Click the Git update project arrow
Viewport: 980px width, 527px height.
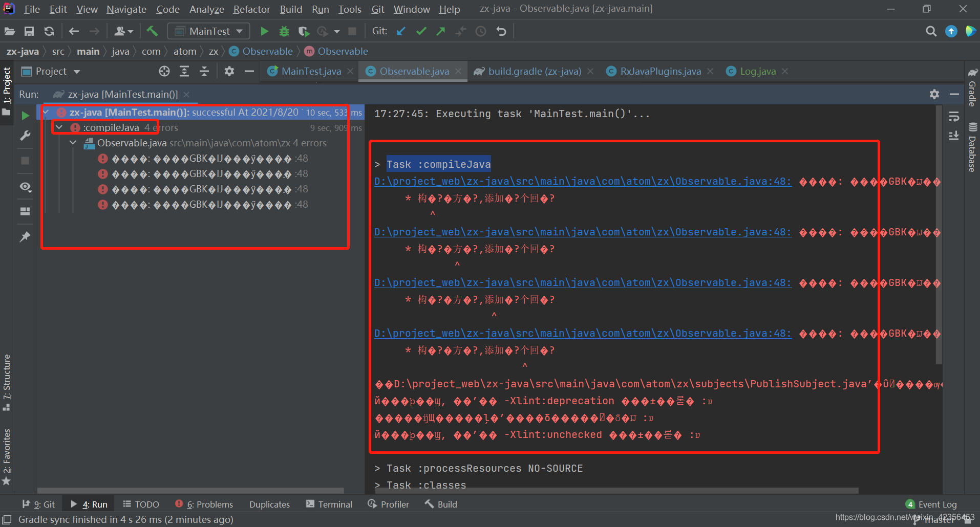pyautogui.click(x=401, y=31)
